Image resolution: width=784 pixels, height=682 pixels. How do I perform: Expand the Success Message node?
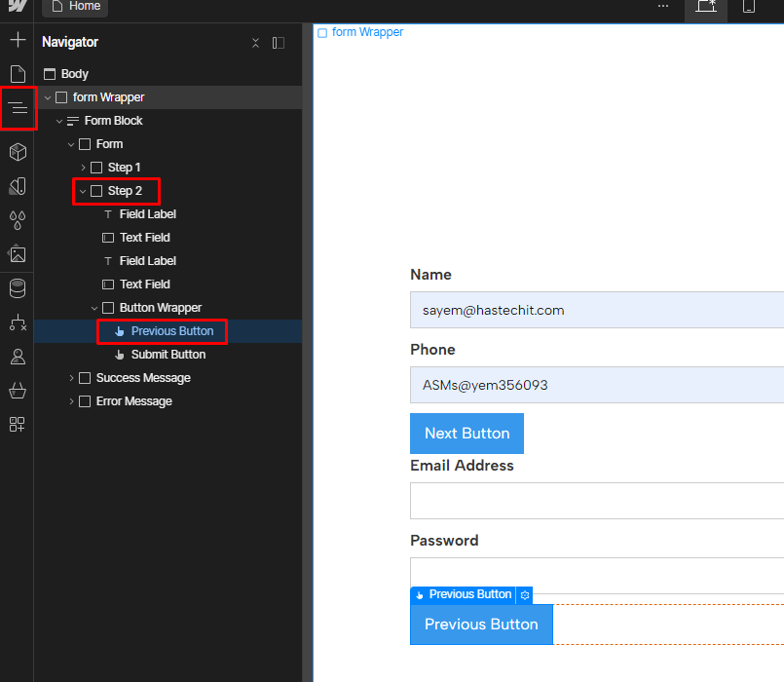click(71, 378)
